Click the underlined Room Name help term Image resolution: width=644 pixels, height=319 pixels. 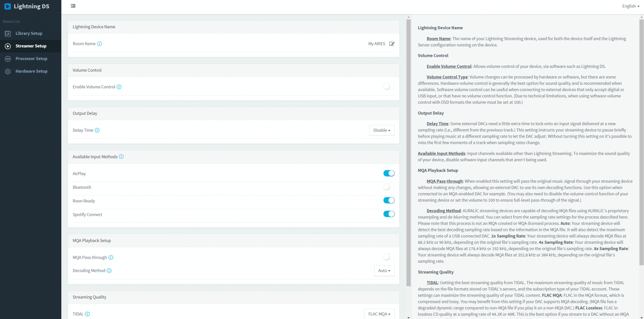(438, 39)
